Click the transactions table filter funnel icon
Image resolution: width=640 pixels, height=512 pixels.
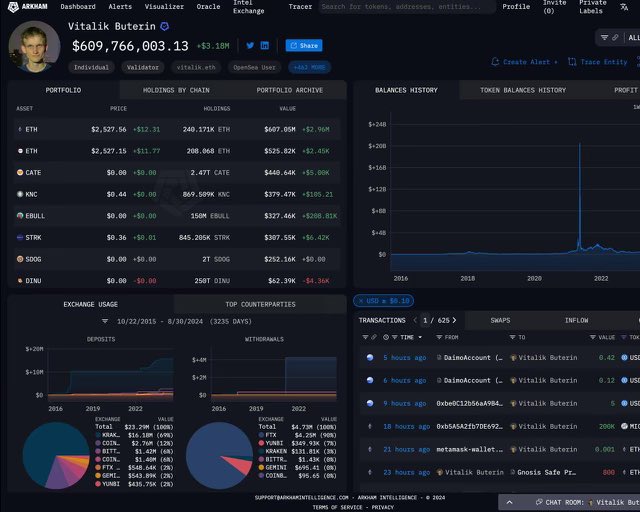(365, 337)
